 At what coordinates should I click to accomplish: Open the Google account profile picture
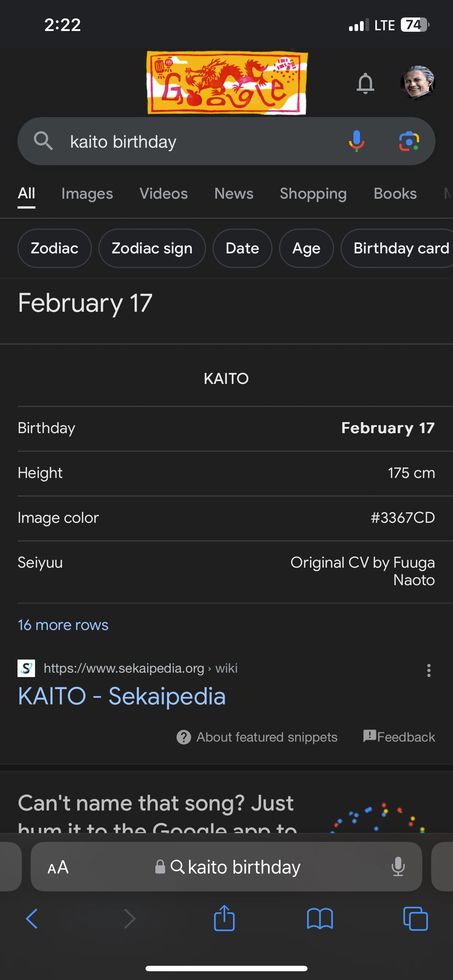[417, 83]
